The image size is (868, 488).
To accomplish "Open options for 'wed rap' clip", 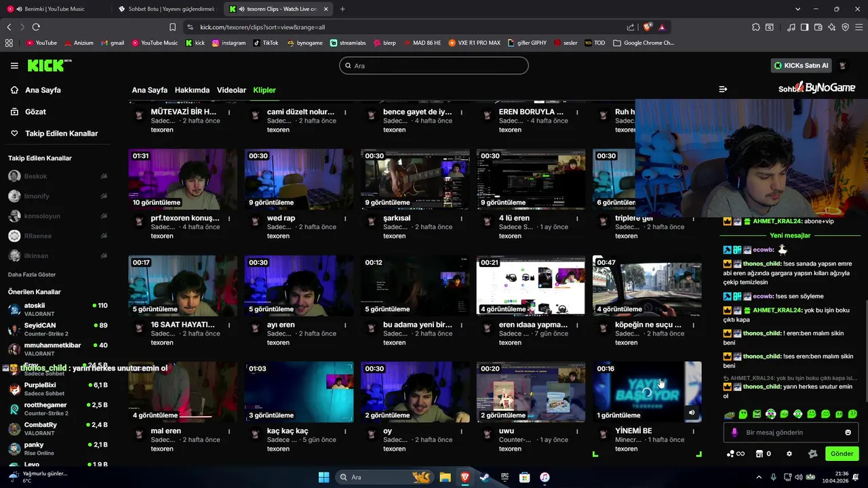I will click(x=345, y=219).
